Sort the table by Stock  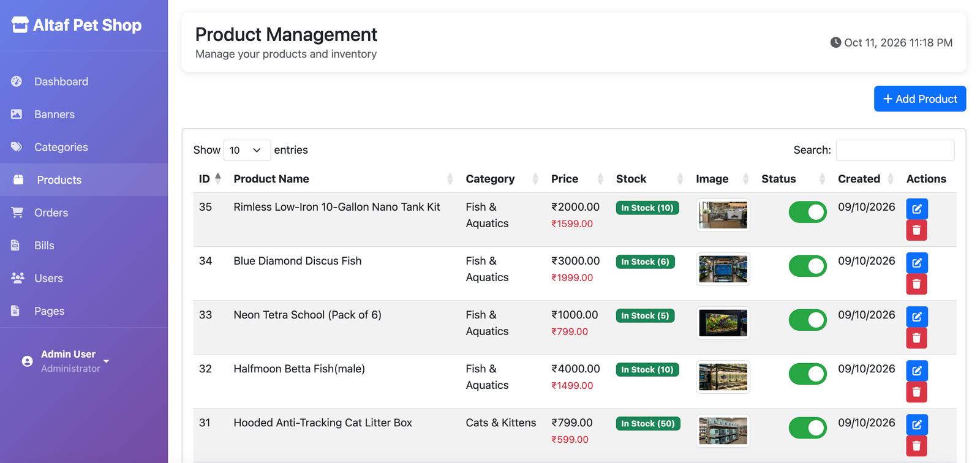tap(649, 179)
